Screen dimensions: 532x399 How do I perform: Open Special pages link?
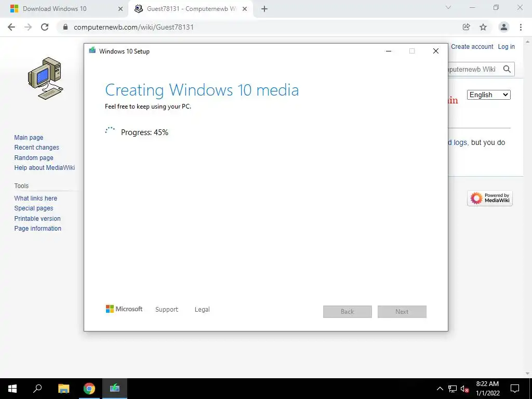point(34,208)
